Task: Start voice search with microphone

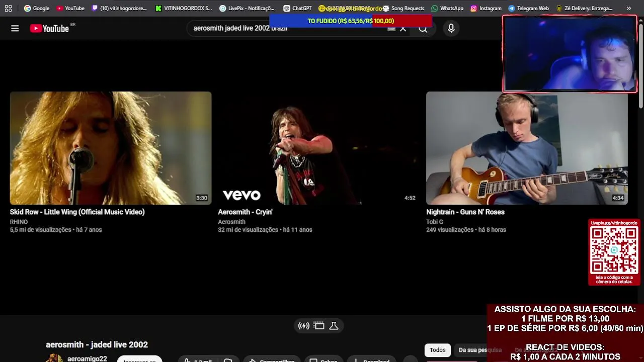Action: (x=451, y=29)
